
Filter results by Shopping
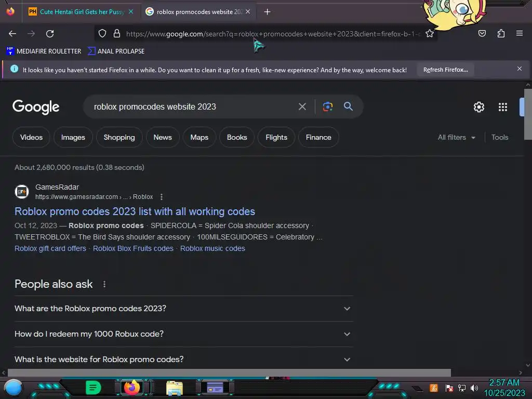coord(119,137)
